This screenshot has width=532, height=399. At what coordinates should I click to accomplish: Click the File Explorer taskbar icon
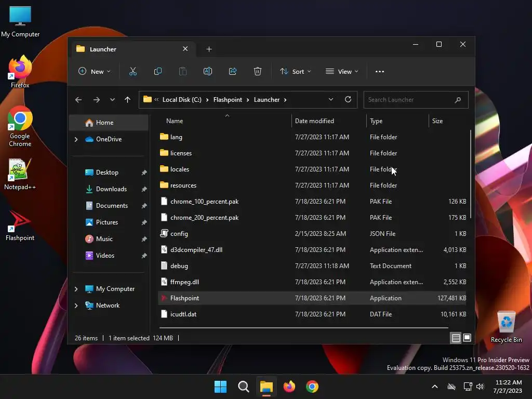267,387
